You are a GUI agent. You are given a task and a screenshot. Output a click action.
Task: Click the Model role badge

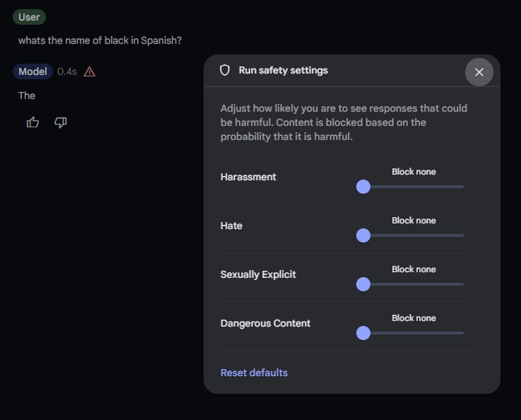click(x=33, y=71)
